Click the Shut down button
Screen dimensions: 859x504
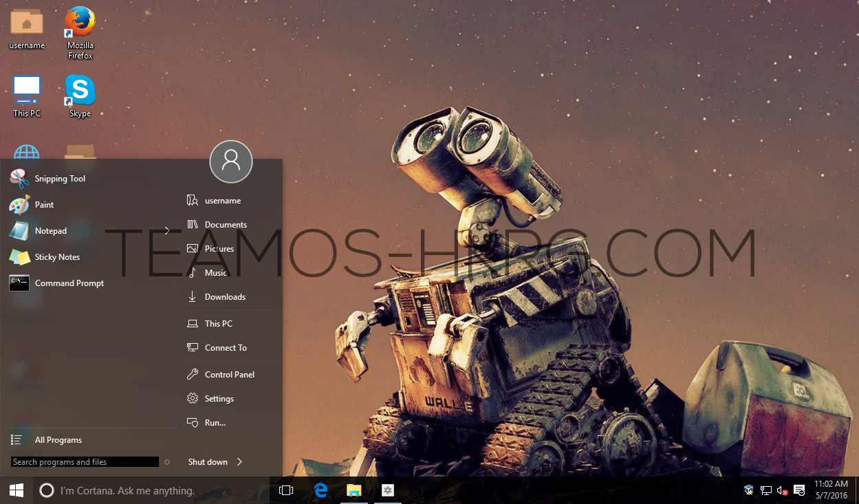coord(208,462)
